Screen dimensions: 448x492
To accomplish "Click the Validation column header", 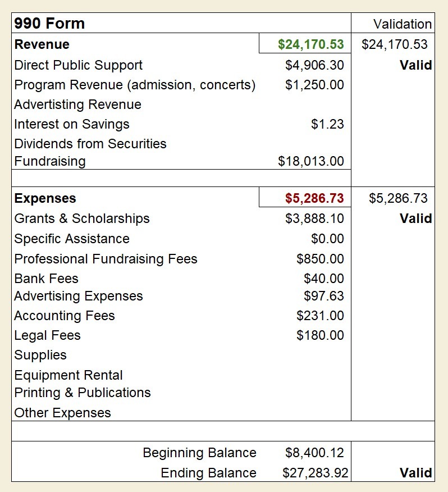I will click(403, 24).
